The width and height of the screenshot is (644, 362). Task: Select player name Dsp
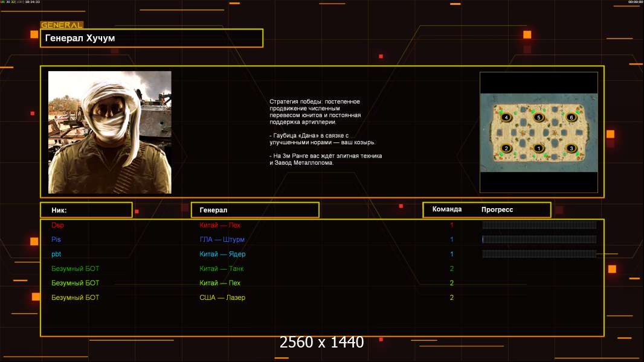(57, 225)
